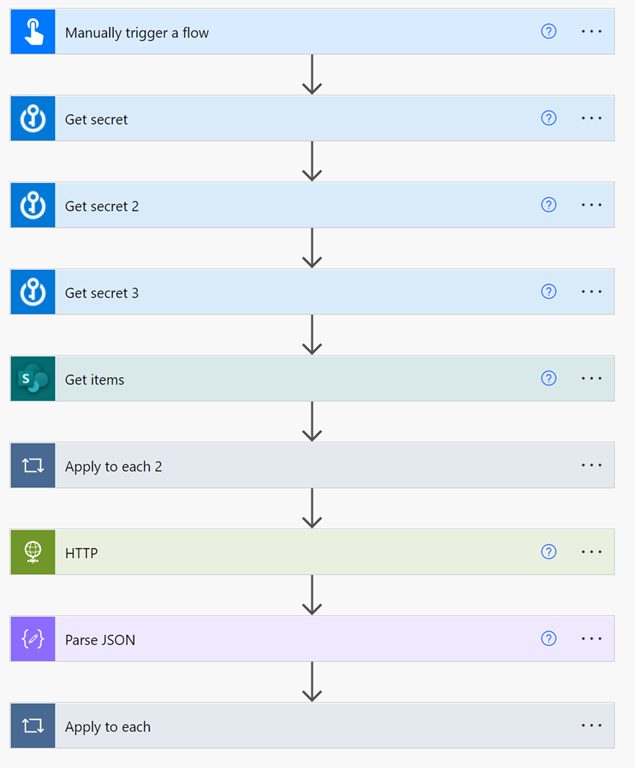This screenshot has height=768, width=635.
Task: Insert a step between HTTP and Parse JSON
Action: [x=312, y=595]
